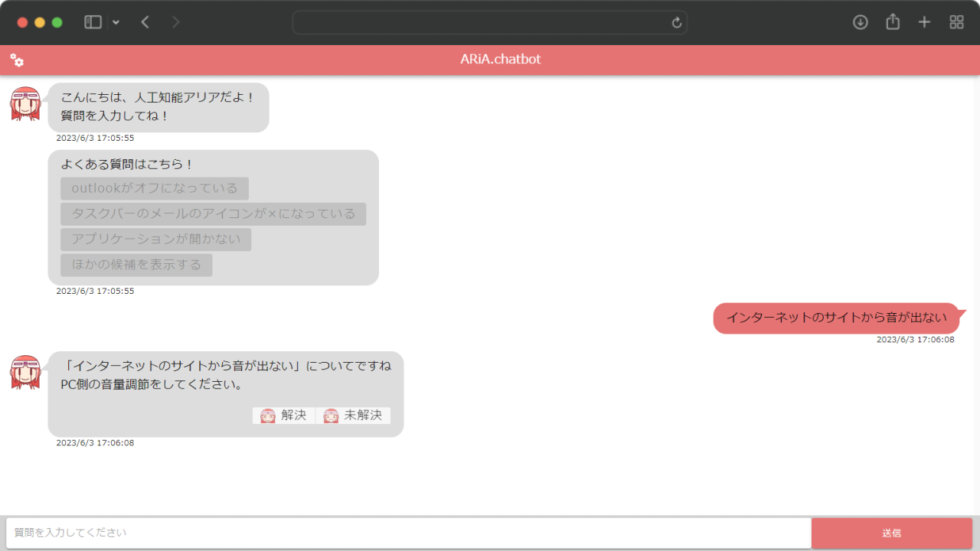Mark the answer as resolved with 解決

click(284, 415)
